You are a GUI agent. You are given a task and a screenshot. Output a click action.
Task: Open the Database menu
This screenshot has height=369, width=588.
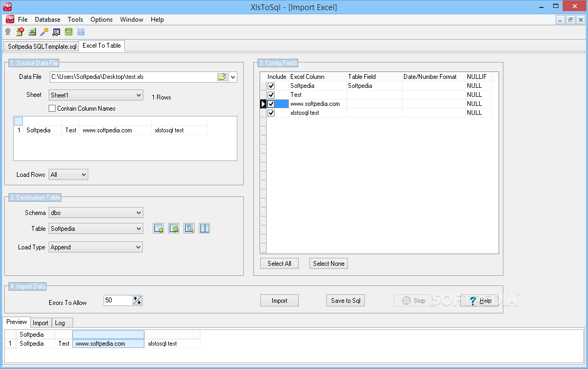(x=48, y=20)
